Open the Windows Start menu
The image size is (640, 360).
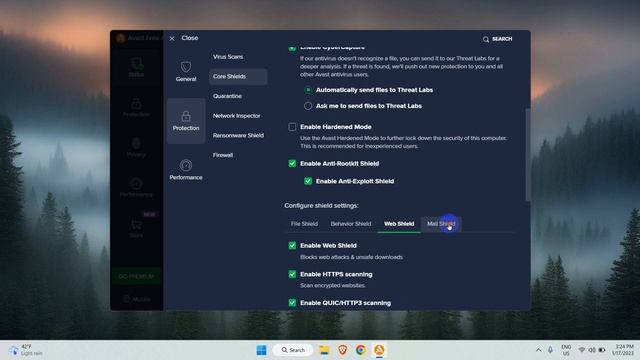point(261,350)
